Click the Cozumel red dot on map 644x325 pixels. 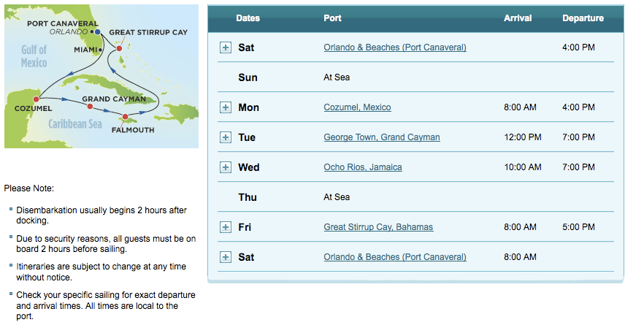click(37, 99)
